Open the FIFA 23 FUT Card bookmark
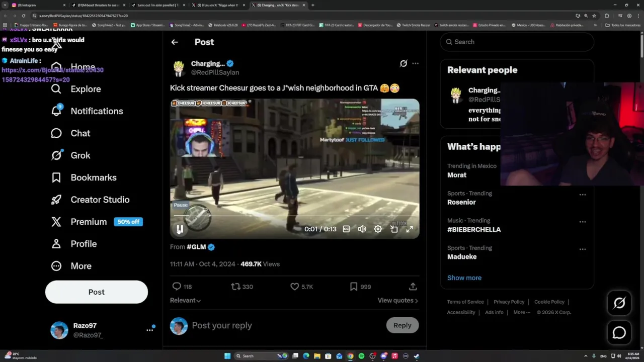The width and height of the screenshot is (644, 362). click(297, 25)
